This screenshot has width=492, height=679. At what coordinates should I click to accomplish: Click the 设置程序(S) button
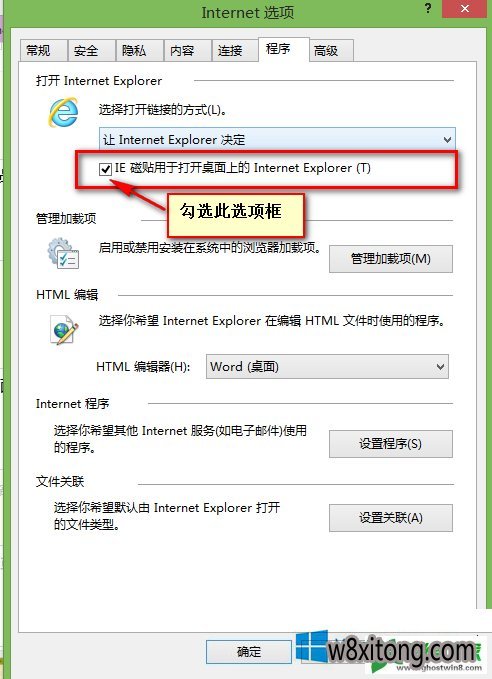point(391,444)
